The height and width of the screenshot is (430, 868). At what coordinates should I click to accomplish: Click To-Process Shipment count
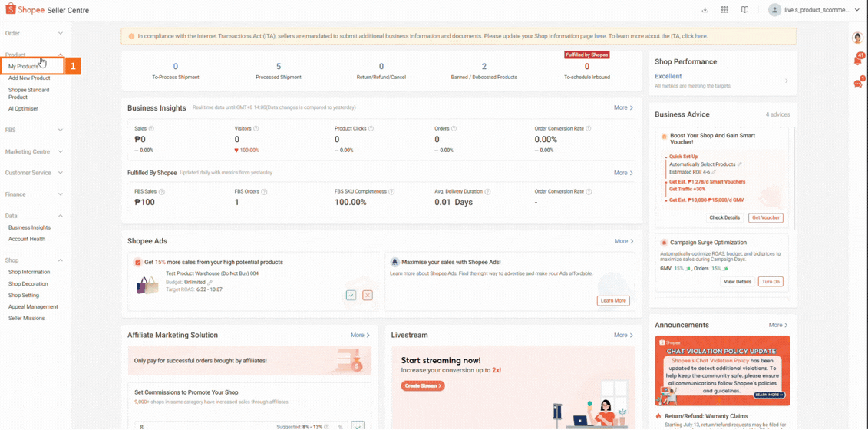click(x=176, y=67)
